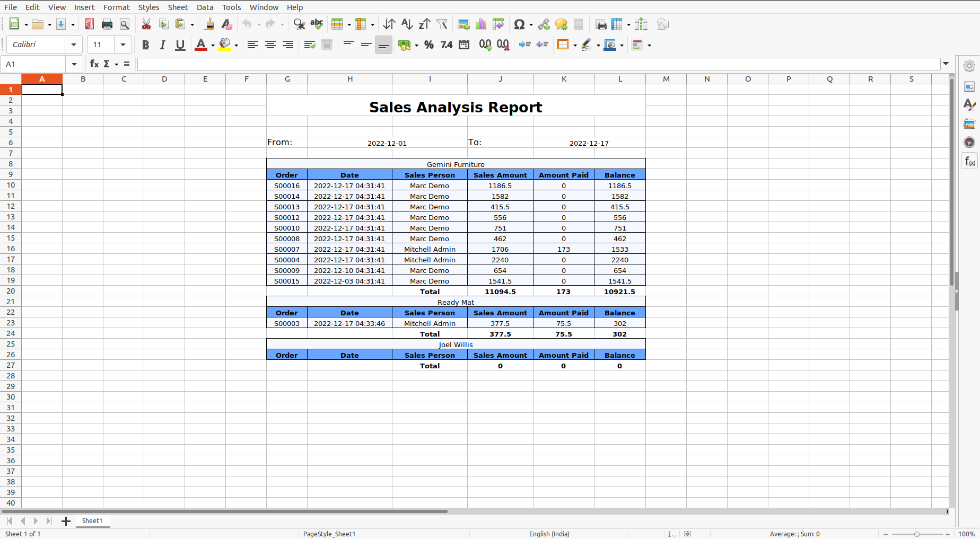Click the formula input line
The image size is (980, 539).
[x=538, y=64]
